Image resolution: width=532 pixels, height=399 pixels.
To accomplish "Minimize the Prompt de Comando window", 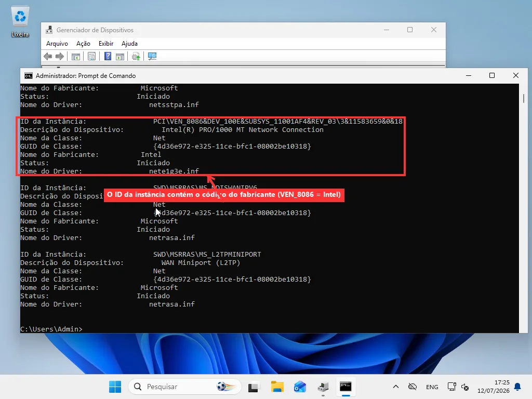I will pyautogui.click(x=469, y=75).
